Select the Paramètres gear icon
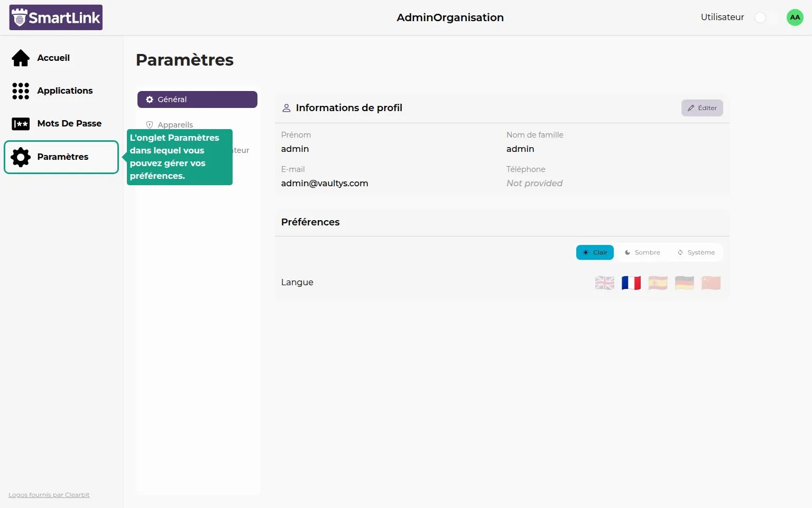This screenshot has width=812, height=508. point(20,157)
